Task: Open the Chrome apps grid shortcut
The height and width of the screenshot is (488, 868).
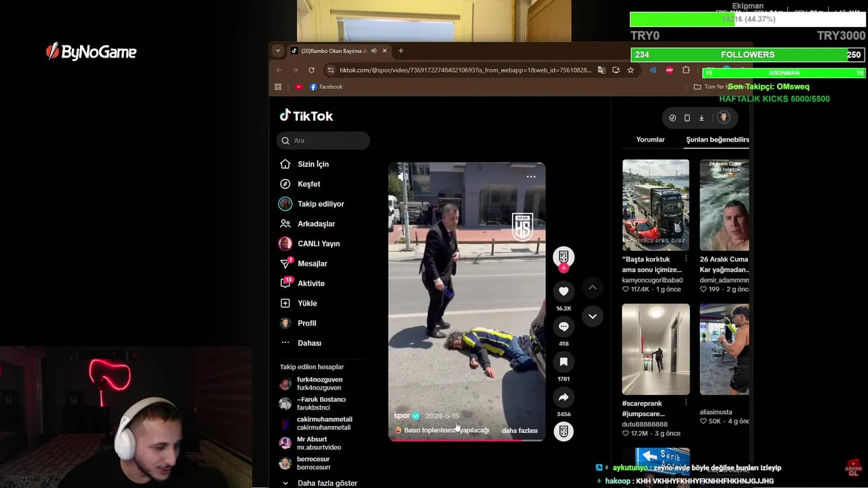Action: [x=278, y=87]
